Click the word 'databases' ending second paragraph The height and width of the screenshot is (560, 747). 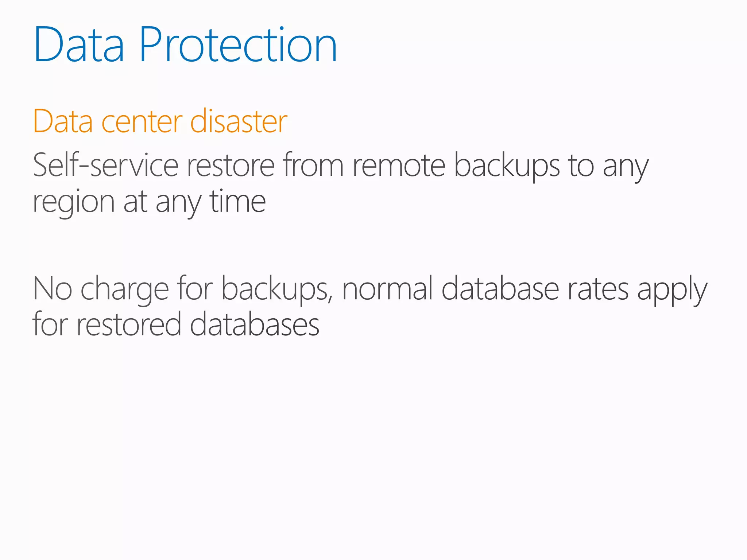(255, 324)
